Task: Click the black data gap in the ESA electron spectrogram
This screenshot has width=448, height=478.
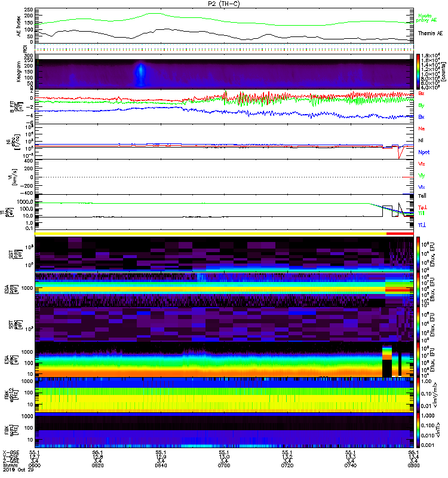Action: coord(386,368)
